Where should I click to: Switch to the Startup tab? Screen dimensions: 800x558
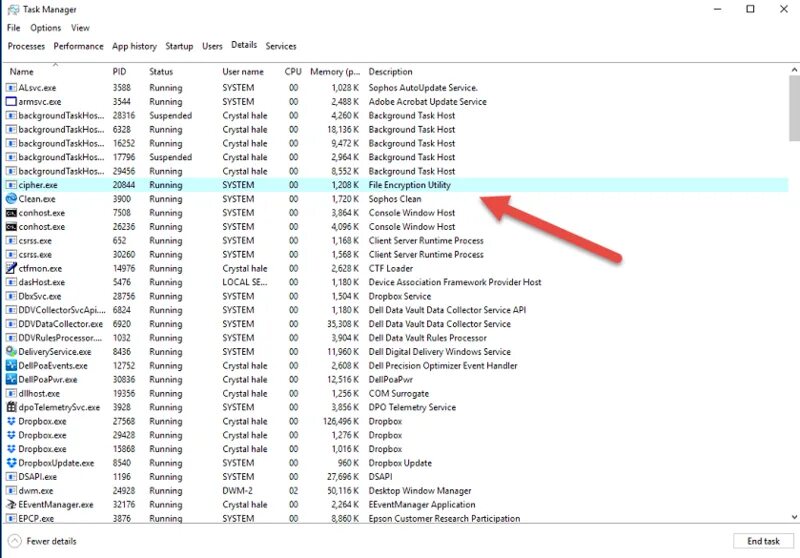click(x=179, y=46)
